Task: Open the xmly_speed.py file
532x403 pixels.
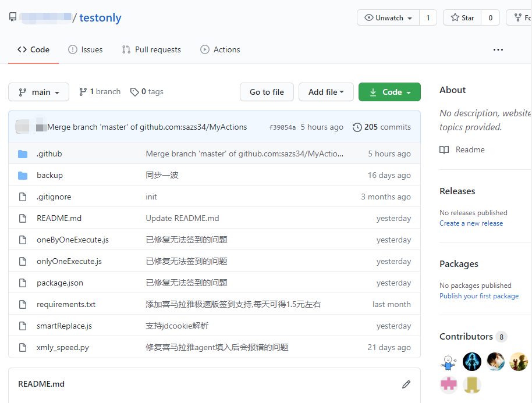Action: coord(62,348)
